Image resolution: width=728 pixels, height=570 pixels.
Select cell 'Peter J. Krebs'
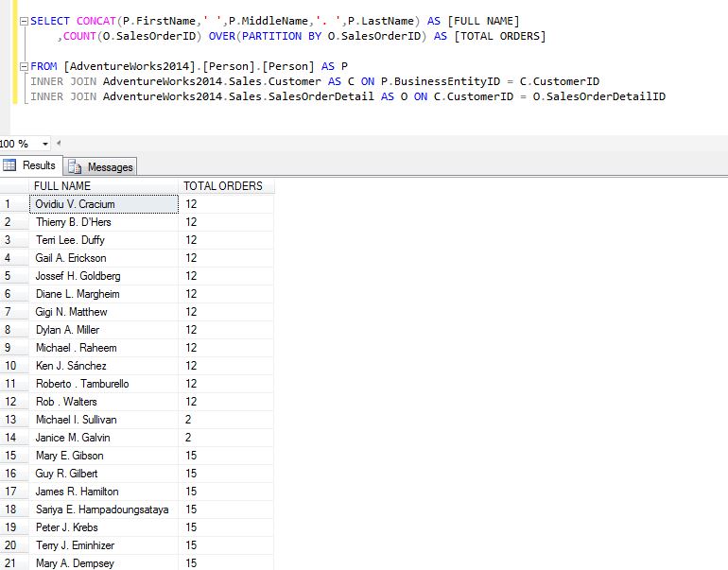[104, 527]
